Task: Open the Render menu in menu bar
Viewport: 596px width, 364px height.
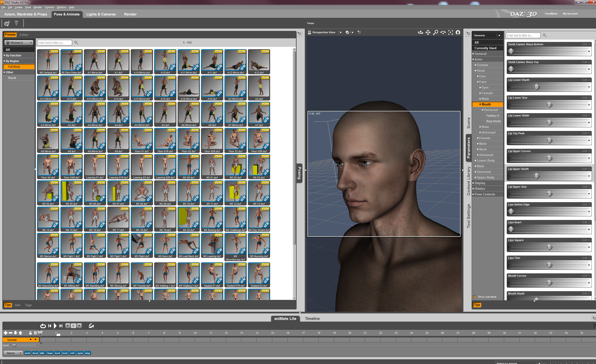Action: 37,7
